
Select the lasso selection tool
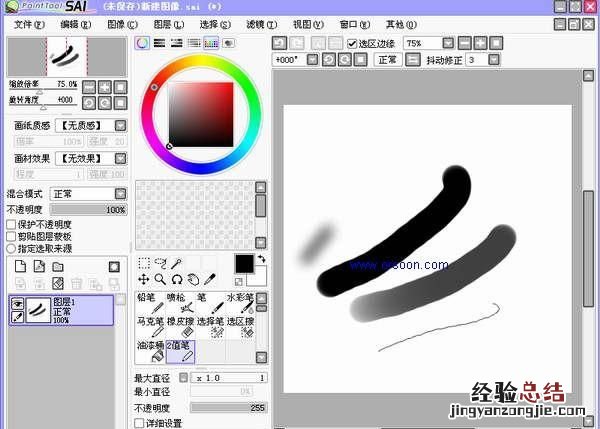160,263
